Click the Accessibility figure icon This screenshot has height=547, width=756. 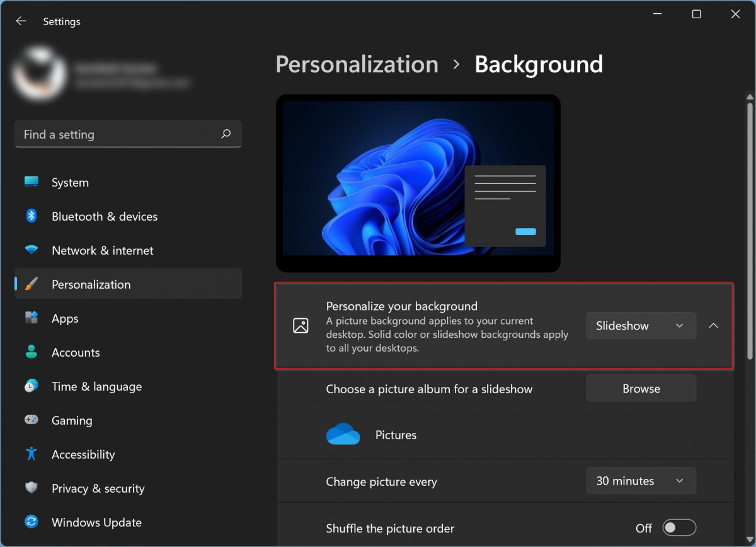pyautogui.click(x=31, y=454)
